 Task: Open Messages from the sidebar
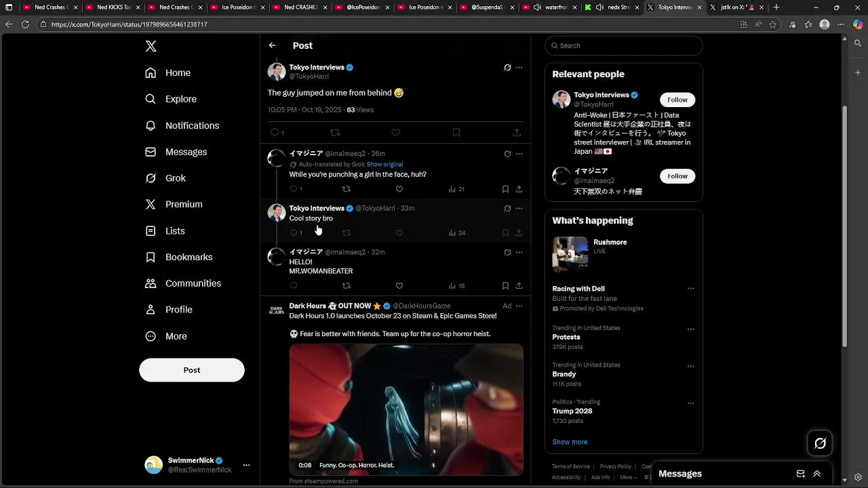[176, 152]
